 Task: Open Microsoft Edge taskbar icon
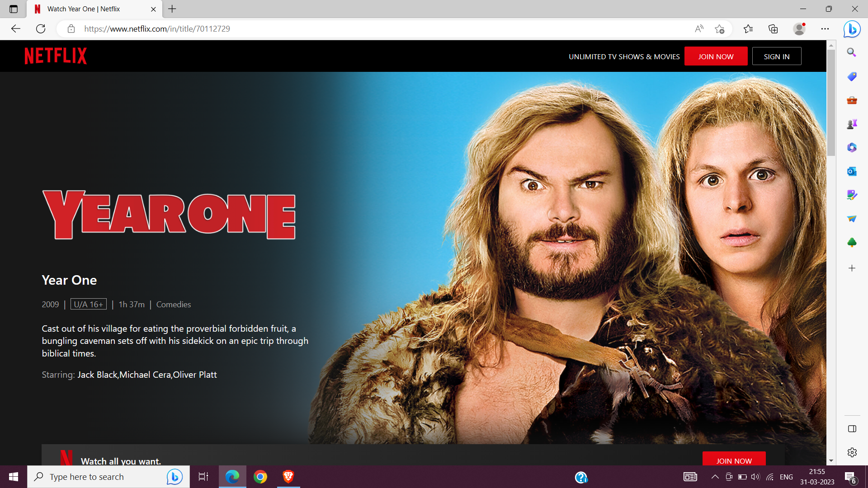tap(232, 477)
